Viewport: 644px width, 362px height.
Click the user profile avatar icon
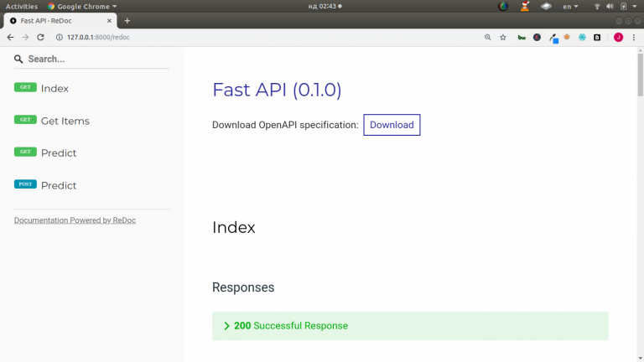pyautogui.click(x=618, y=38)
